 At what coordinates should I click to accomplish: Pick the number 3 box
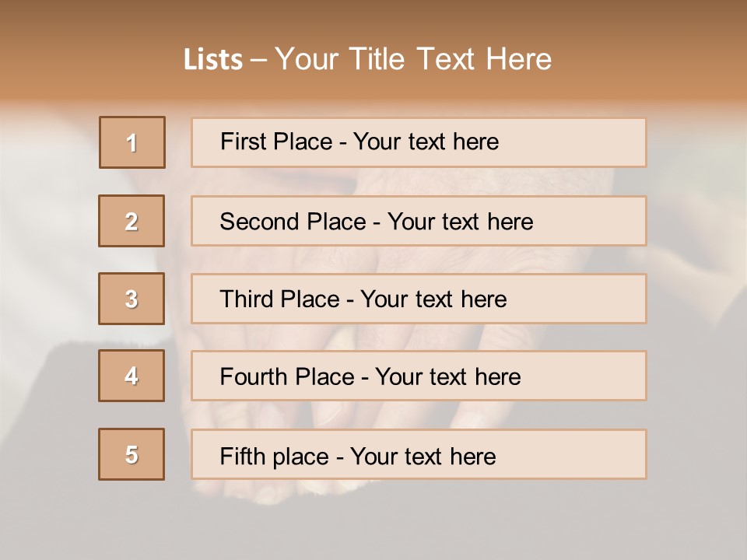click(132, 299)
